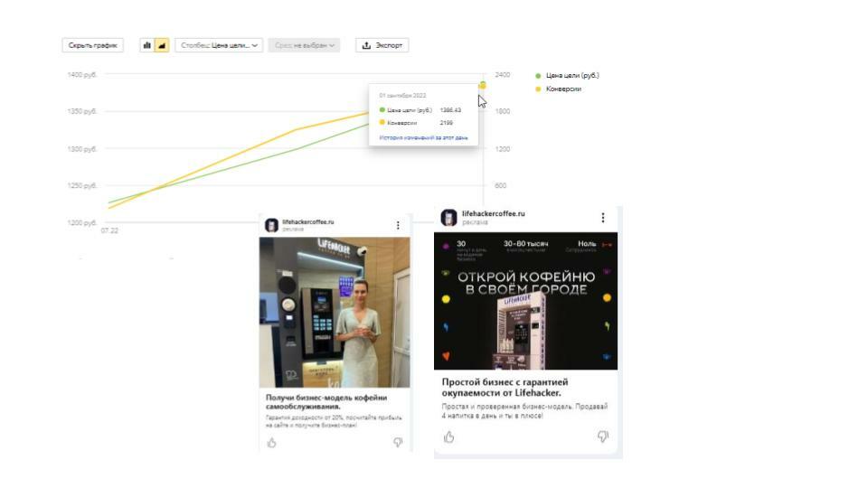Click the '2400' right axis label

click(502, 75)
